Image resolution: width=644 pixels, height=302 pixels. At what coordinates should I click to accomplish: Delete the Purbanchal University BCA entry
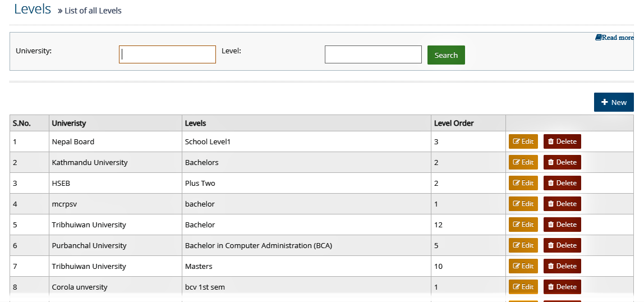562,245
